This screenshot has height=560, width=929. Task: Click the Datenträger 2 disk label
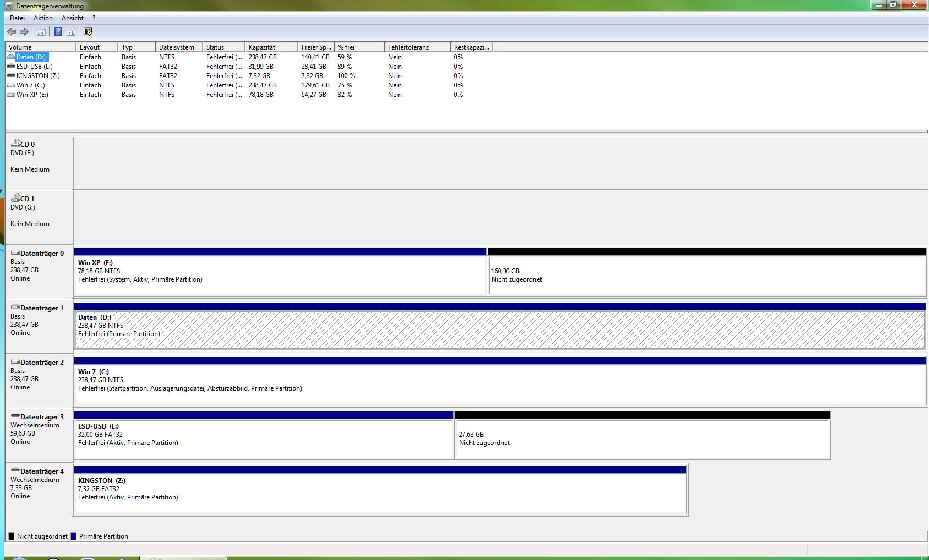42,363
